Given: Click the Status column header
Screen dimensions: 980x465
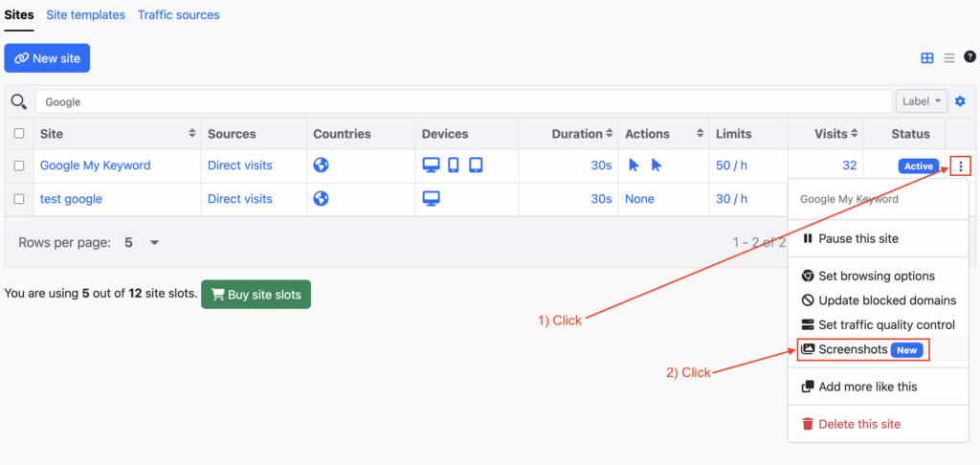Looking at the screenshot, I should click(911, 134).
